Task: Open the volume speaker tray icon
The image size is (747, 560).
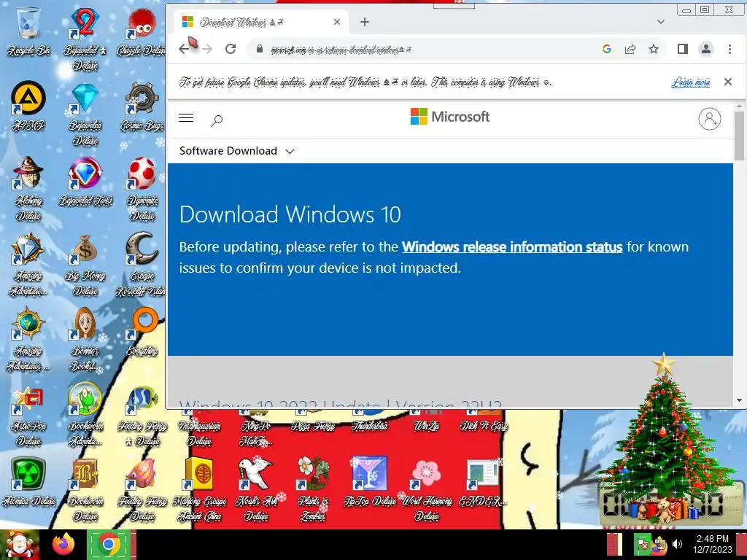Action: pyautogui.click(x=677, y=544)
